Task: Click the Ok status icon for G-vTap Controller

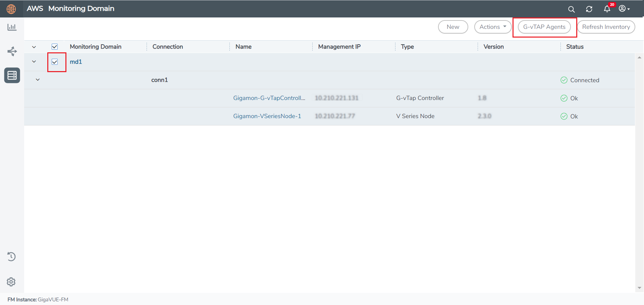Action: click(x=564, y=98)
